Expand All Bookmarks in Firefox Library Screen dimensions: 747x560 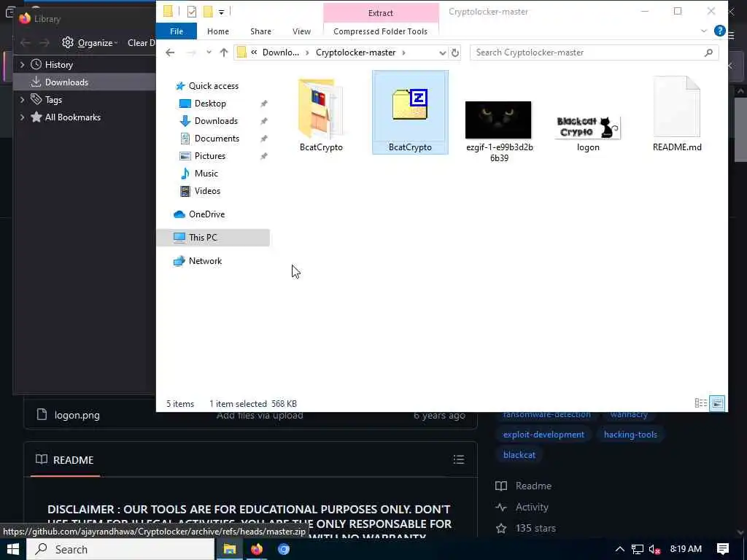[23, 117]
